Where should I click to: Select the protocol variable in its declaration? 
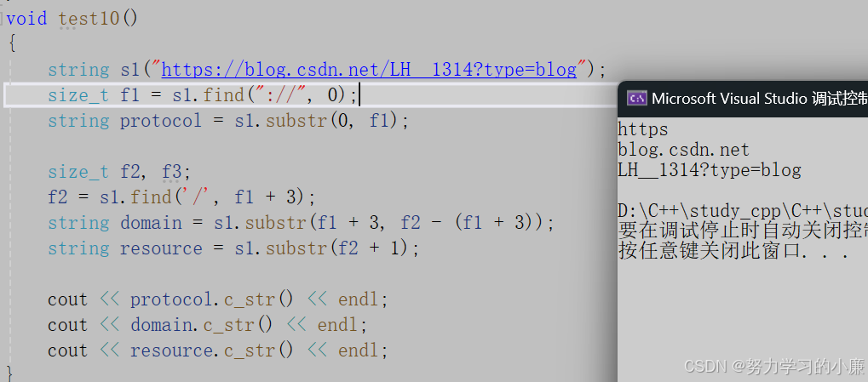click(x=160, y=121)
